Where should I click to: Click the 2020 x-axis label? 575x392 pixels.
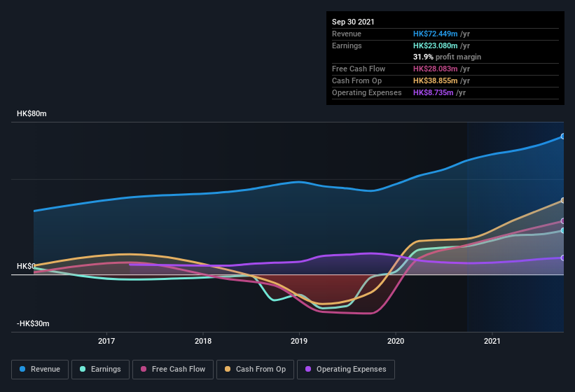(396, 341)
